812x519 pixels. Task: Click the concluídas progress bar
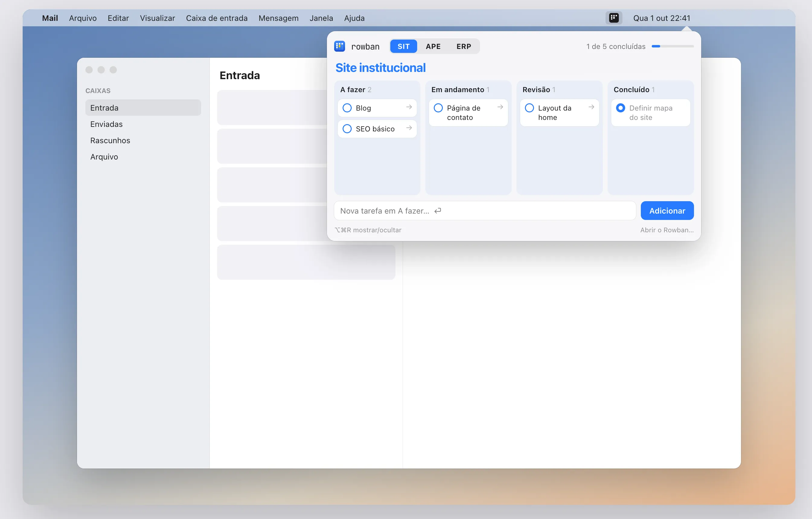(x=673, y=46)
